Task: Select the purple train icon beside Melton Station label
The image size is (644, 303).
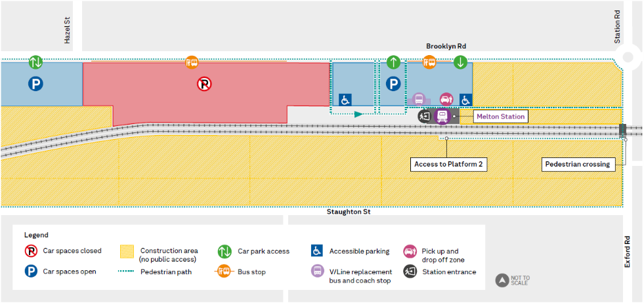Action: pos(442,116)
